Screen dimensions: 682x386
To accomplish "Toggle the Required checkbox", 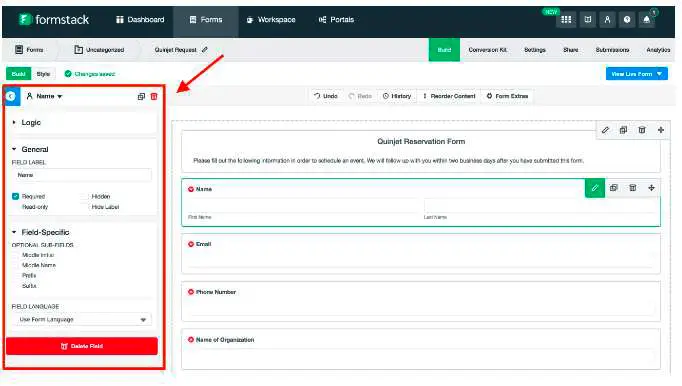I will point(16,196).
